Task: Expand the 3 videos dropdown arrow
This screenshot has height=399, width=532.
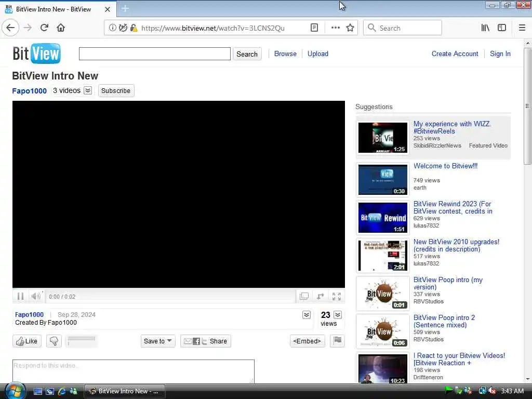Action: [x=88, y=90]
